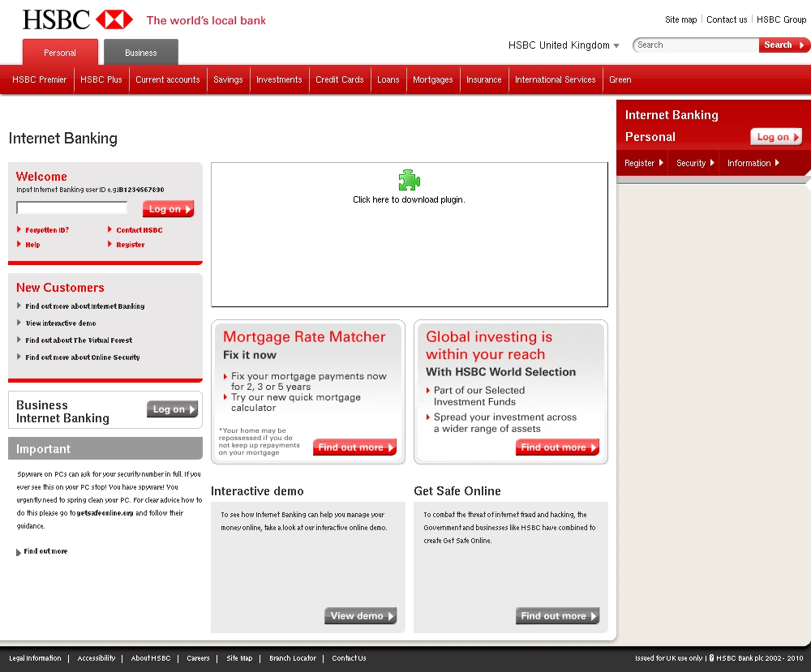Open Site Map in the footer
This screenshot has height=672, width=811.
tap(239, 658)
